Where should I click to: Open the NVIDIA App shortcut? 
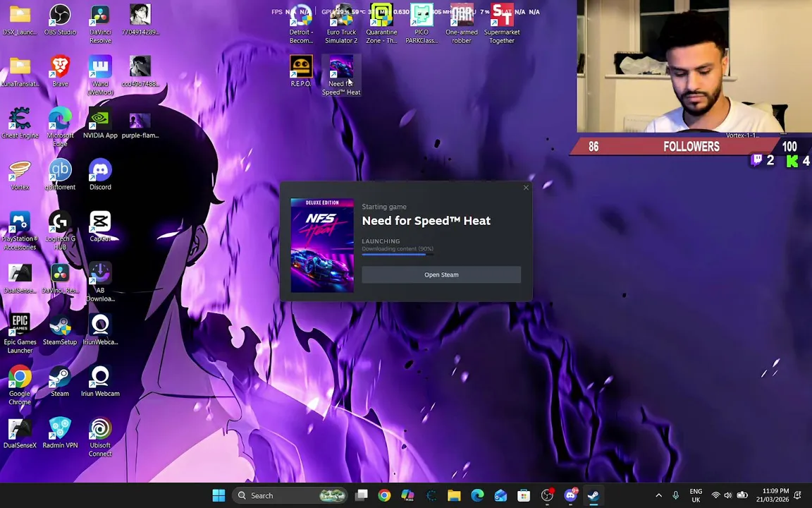pos(100,123)
